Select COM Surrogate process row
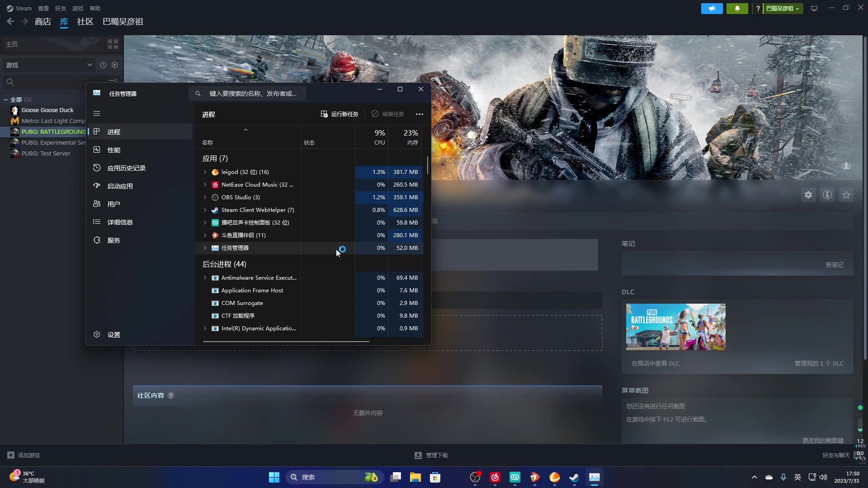Screen dimensions: 868x488 click(x=309, y=303)
